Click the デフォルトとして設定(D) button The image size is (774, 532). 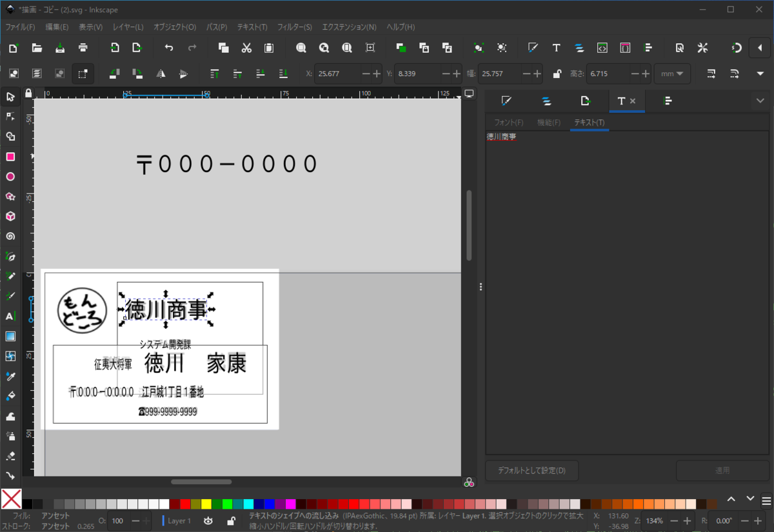531,470
